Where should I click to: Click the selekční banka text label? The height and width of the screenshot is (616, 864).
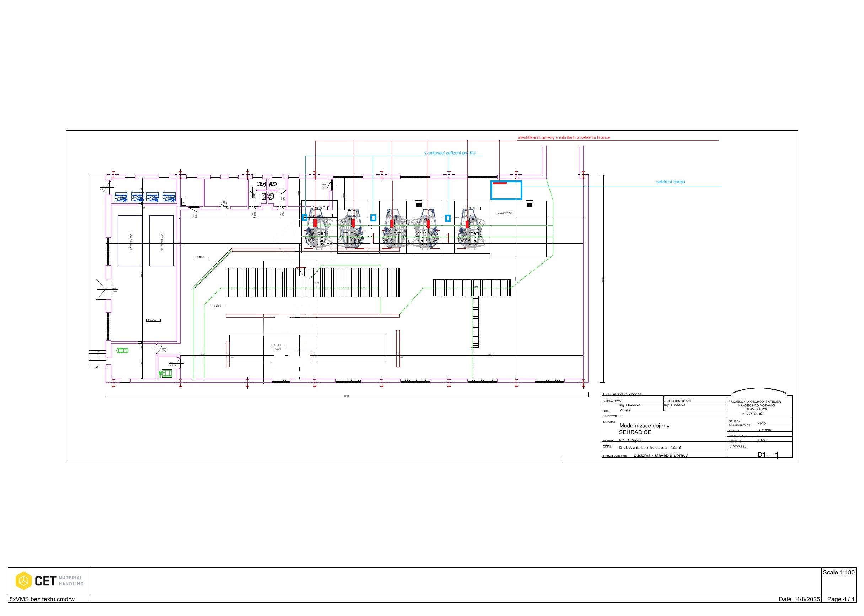coord(671,182)
